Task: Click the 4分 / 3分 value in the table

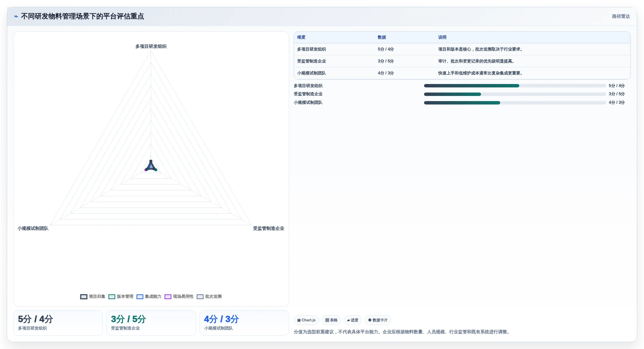Action: (x=386, y=73)
